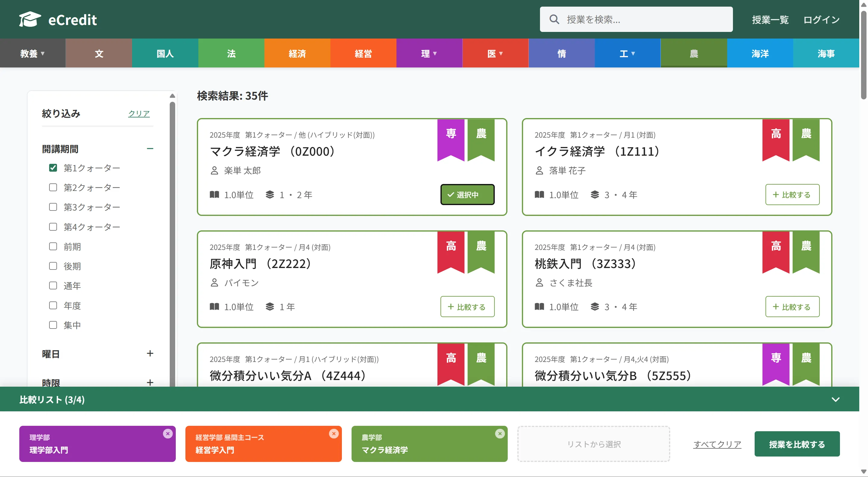Image resolution: width=868 pixels, height=477 pixels.
Task: Enable the 第2クォーター filter
Action: click(53, 187)
